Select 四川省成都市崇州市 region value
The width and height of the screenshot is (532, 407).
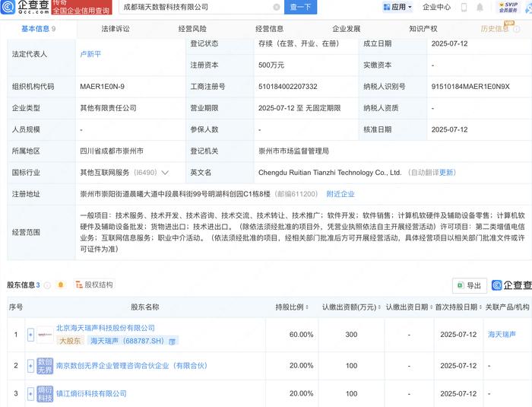(x=112, y=151)
